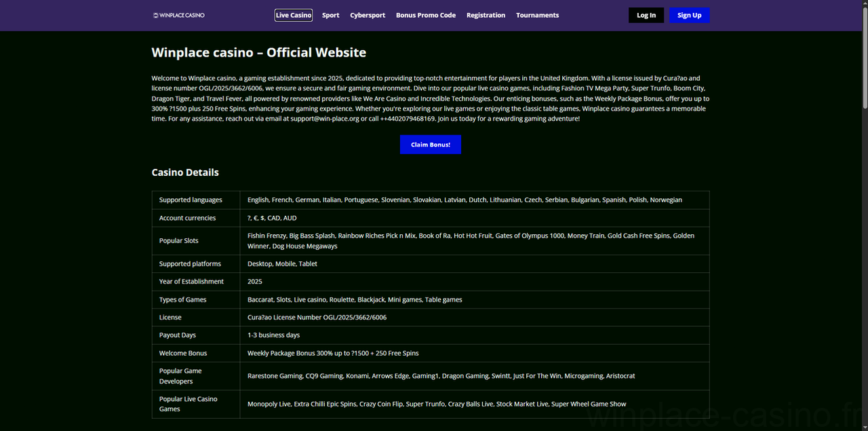868x431 pixels.
Task: Click the '2025' year value cell
Action: pyautogui.click(x=475, y=281)
